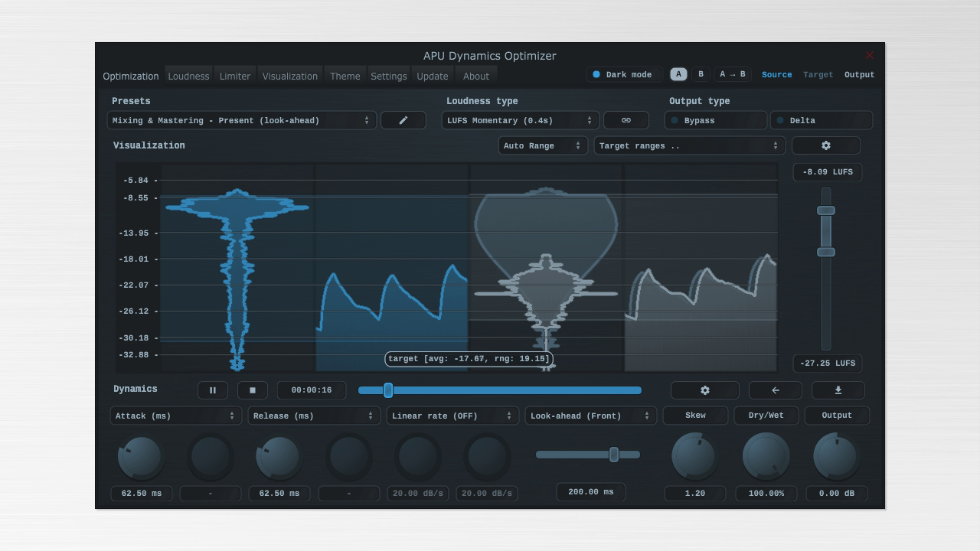980x551 pixels.
Task: Open the Presets dropdown
Action: pyautogui.click(x=242, y=120)
